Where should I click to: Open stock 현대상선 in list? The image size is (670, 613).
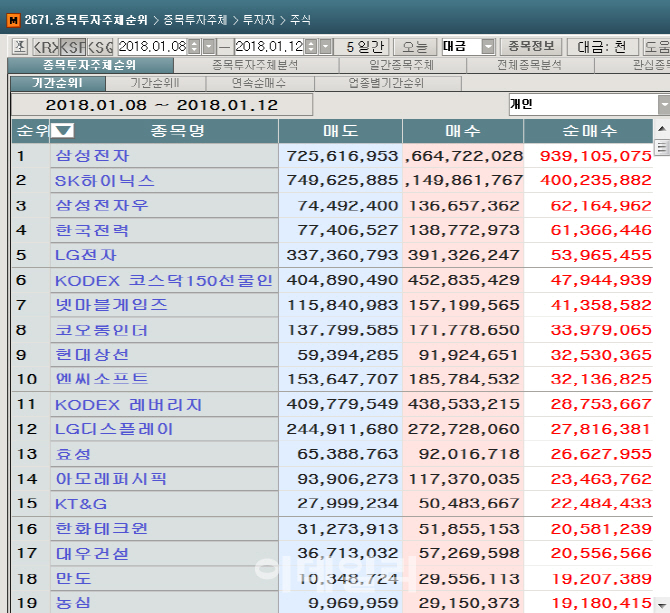pos(92,355)
